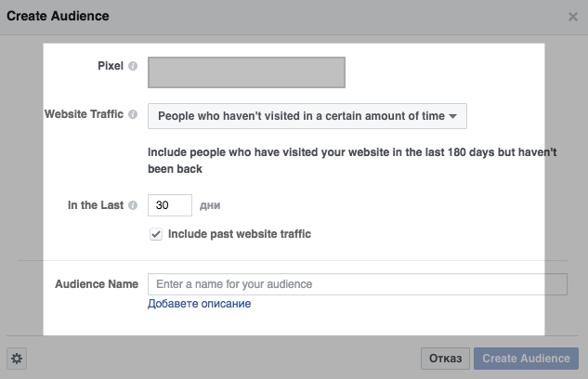This screenshot has width=588, height=379.
Task: Close the Create Audience dialog
Action: pyautogui.click(x=572, y=17)
